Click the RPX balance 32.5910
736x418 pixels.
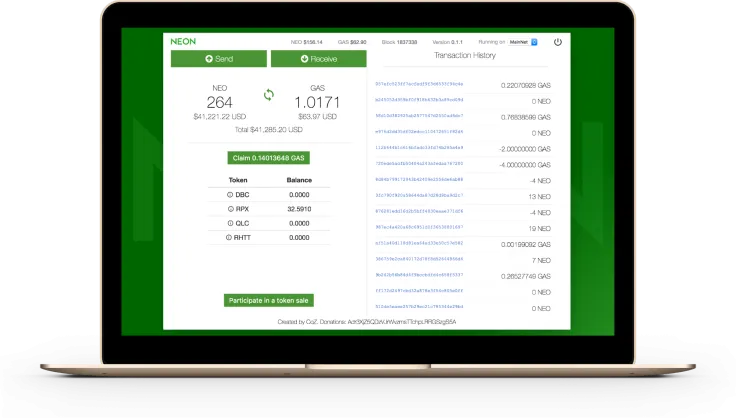pyautogui.click(x=299, y=209)
